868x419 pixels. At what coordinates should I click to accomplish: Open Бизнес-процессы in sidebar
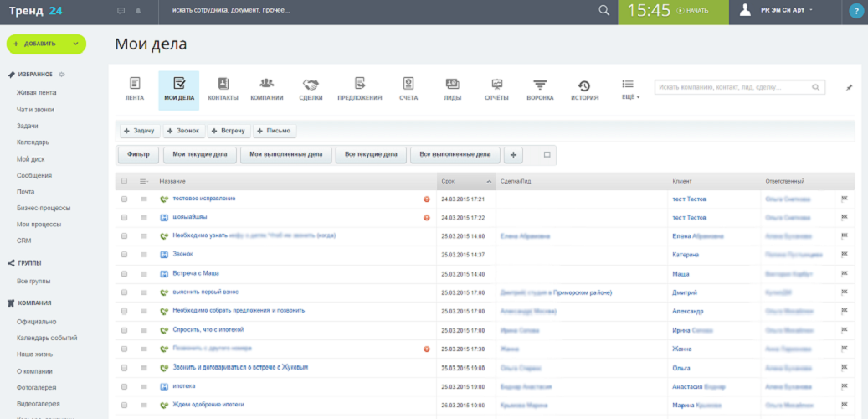click(44, 208)
